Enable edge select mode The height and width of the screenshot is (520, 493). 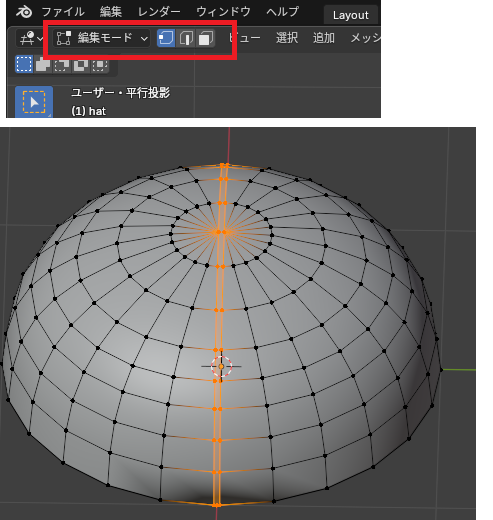[186, 38]
